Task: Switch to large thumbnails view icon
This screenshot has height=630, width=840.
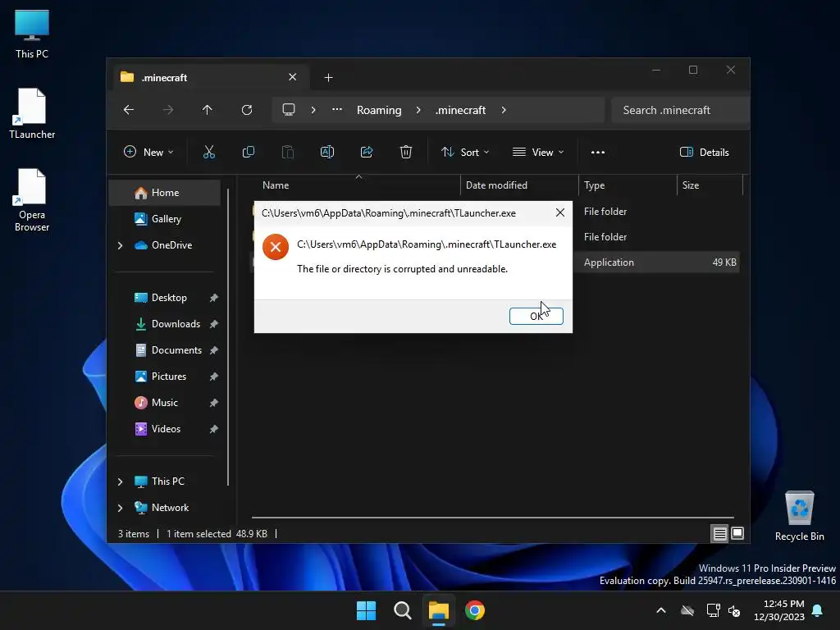Action: click(737, 533)
